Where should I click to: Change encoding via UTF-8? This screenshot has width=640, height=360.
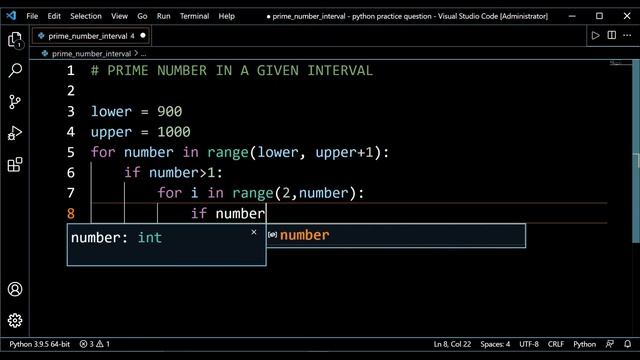coord(529,344)
